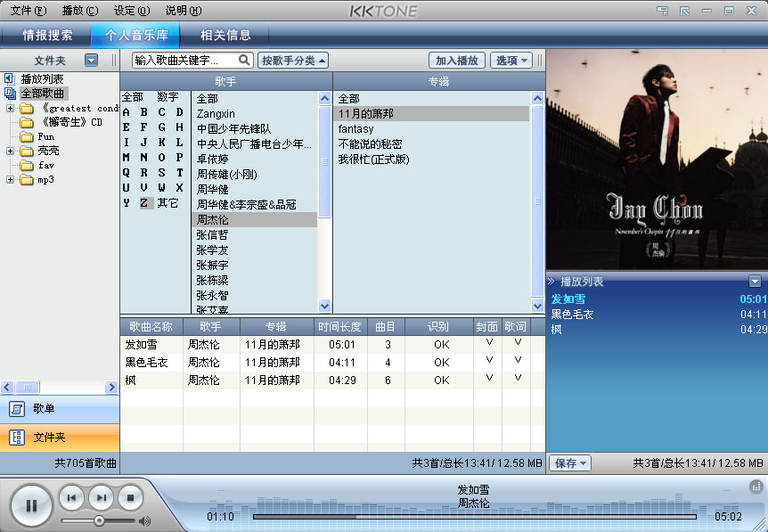Switch to mini player mode icon in title bar
This screenshot has height=532, width=768.
(x=662, y=11)
